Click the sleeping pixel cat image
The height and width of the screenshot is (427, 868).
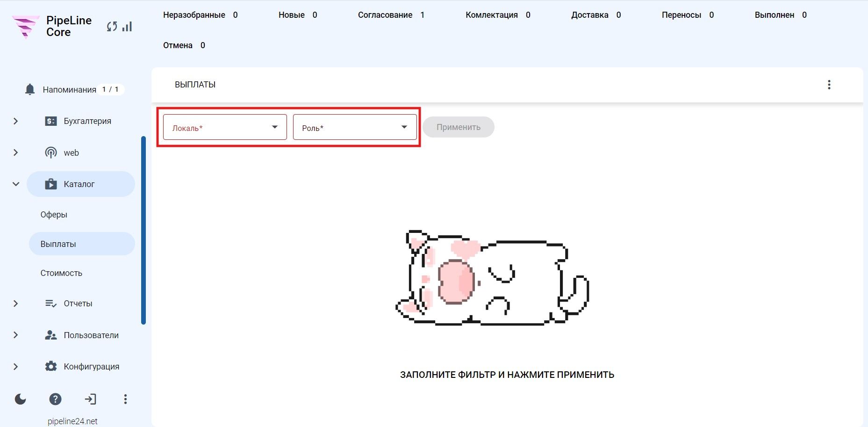492,278
